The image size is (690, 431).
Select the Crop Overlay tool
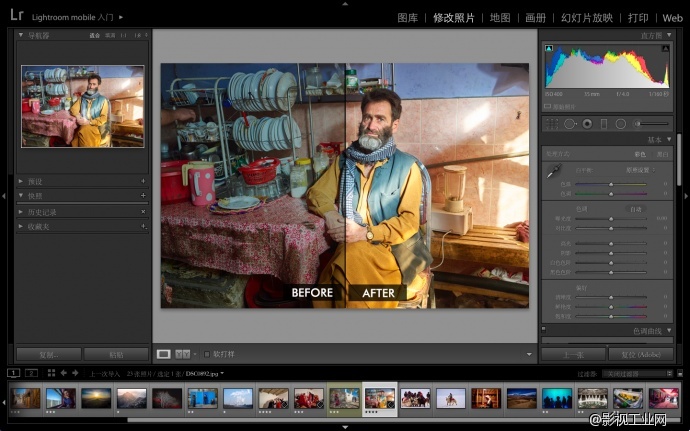[552, 123]
